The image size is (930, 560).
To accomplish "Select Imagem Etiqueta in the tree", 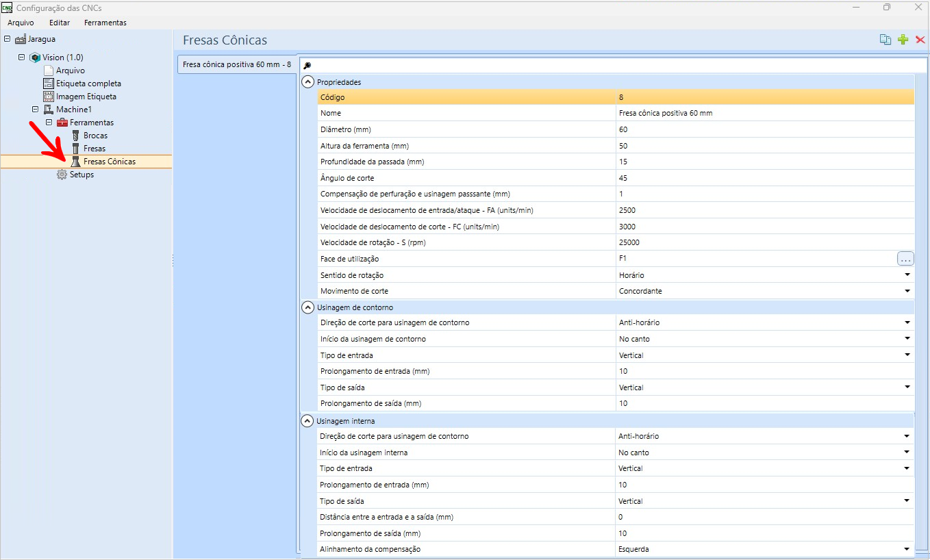I will 86,97.
